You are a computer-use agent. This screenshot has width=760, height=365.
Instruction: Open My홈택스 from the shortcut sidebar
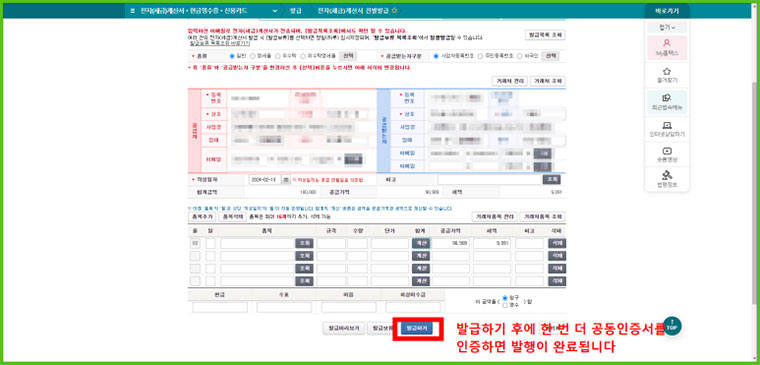(x=667, y=48)
